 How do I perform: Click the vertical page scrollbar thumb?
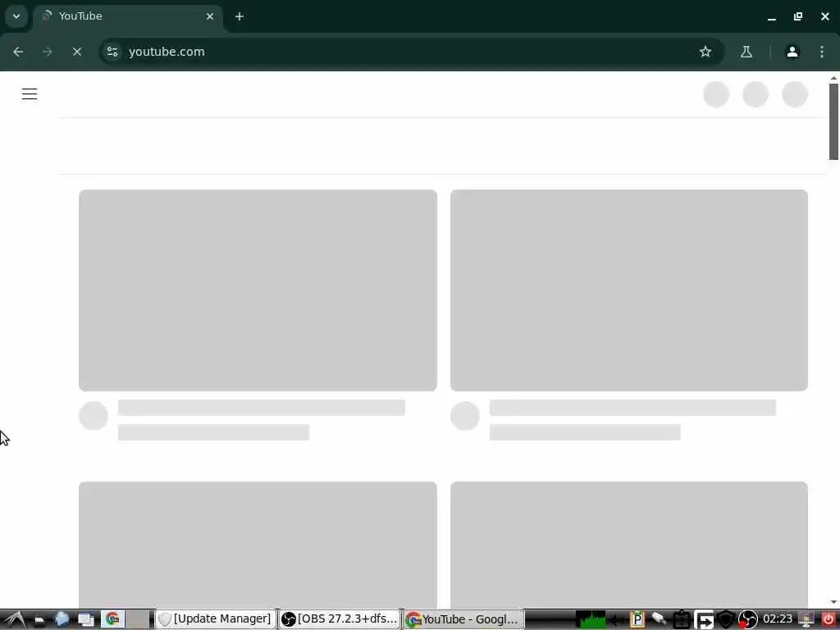(x=833, y=121)
